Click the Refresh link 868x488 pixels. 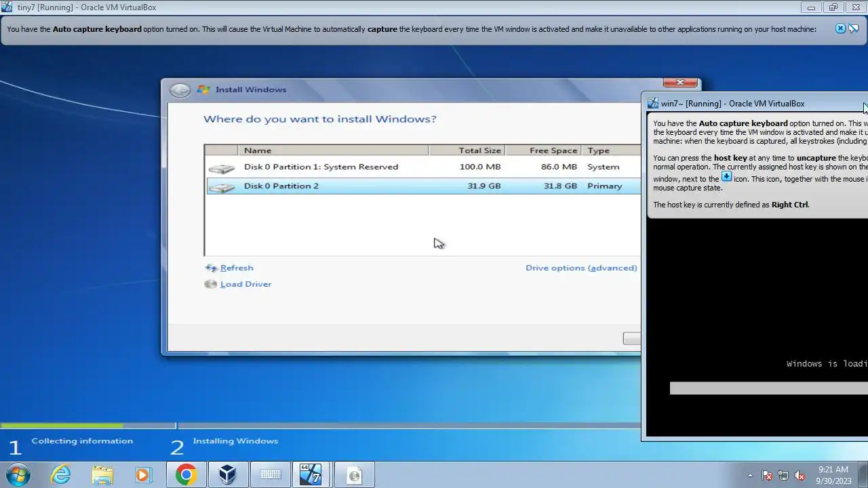tap(237, 268)
